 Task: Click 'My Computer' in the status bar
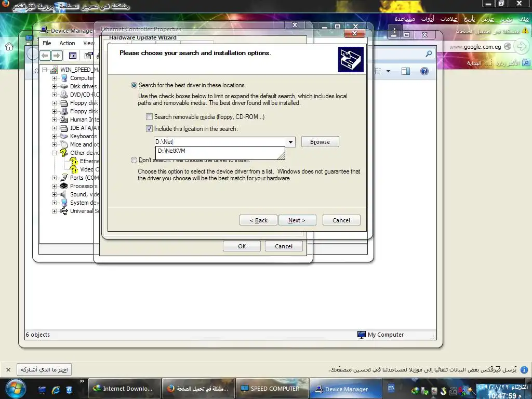coord(386,335)
